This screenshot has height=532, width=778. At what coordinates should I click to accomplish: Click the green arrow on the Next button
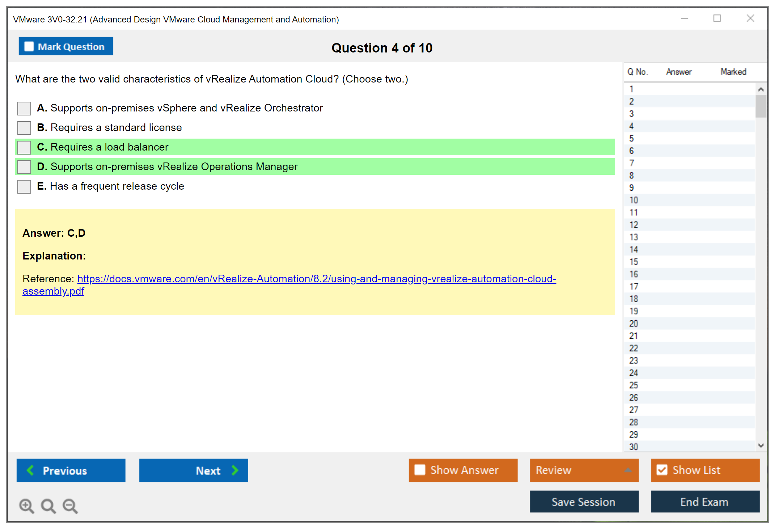coord(235,470)
